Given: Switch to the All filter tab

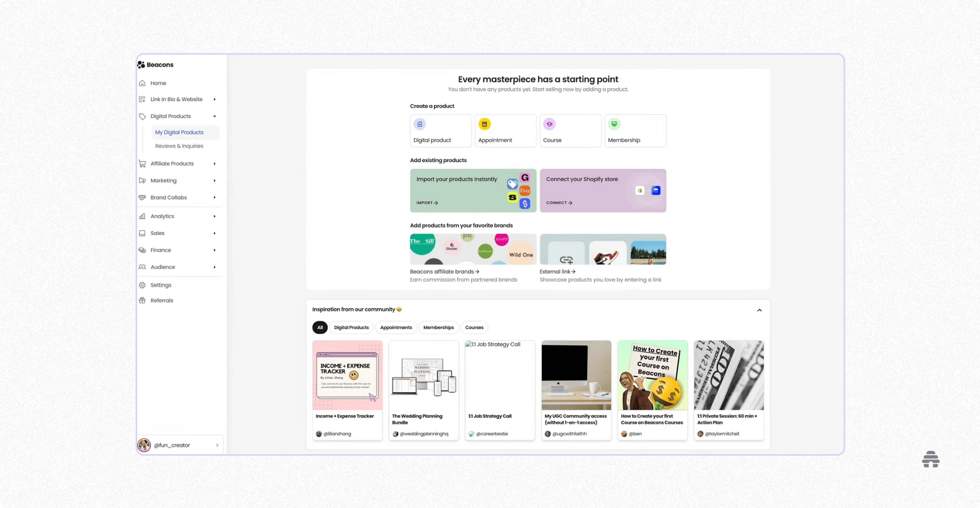Looking at the screenshot, I should click(x=320, y=327).
